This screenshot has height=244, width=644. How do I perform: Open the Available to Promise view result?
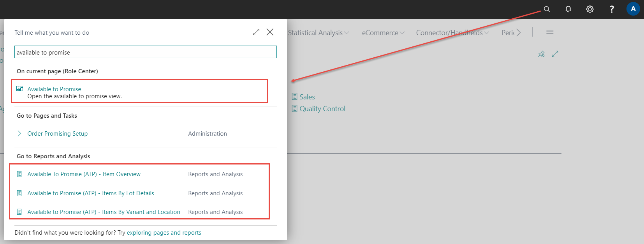coord(54,89)
